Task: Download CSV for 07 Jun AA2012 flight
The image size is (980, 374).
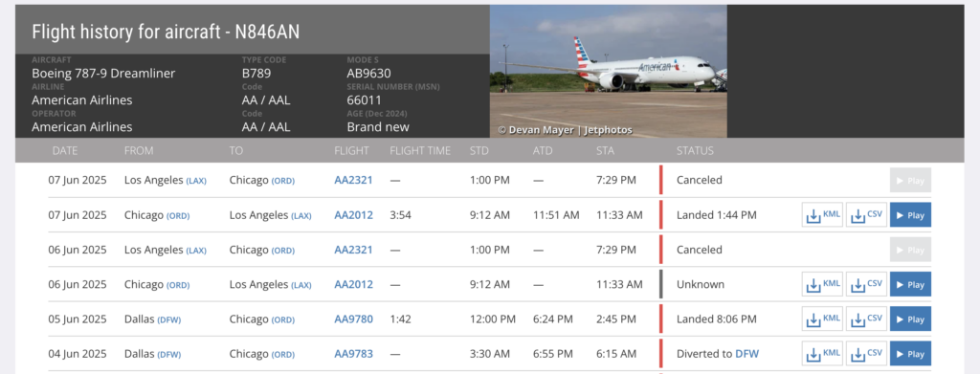Action: click(866, 215)
